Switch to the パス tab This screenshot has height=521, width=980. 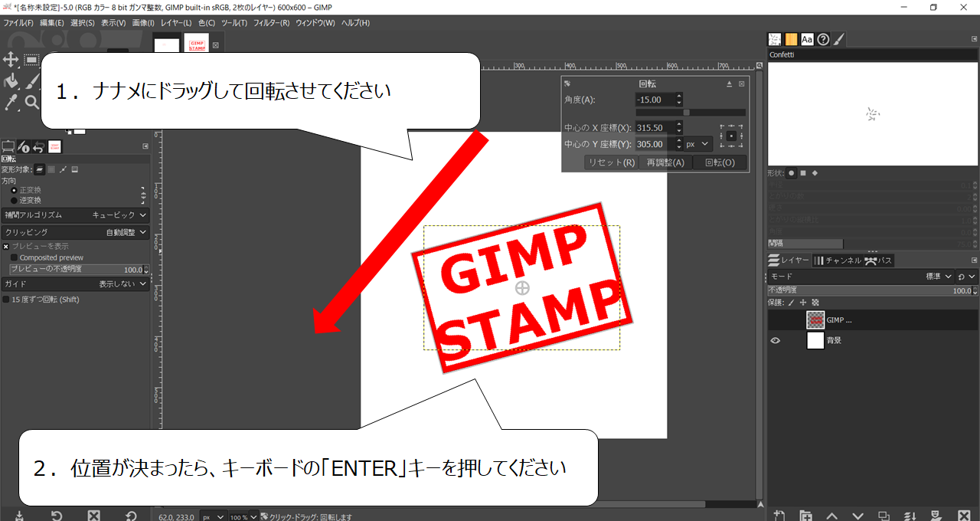pyautogui.click(x=879, y=260)
